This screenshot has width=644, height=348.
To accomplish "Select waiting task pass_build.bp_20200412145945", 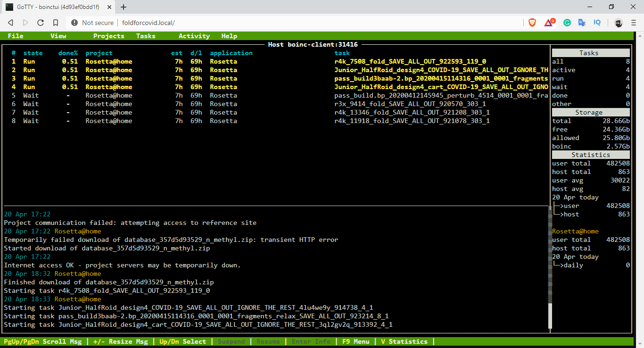I will tap(276, 95).
